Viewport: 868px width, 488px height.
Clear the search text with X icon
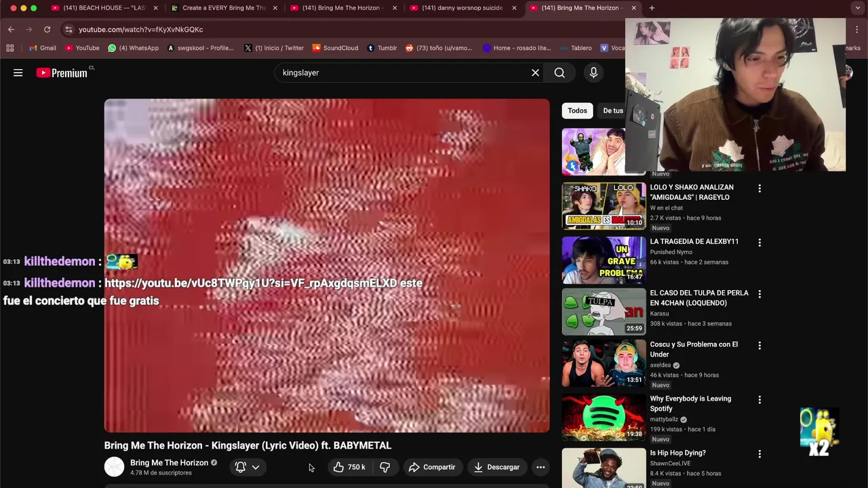point(535,73)
